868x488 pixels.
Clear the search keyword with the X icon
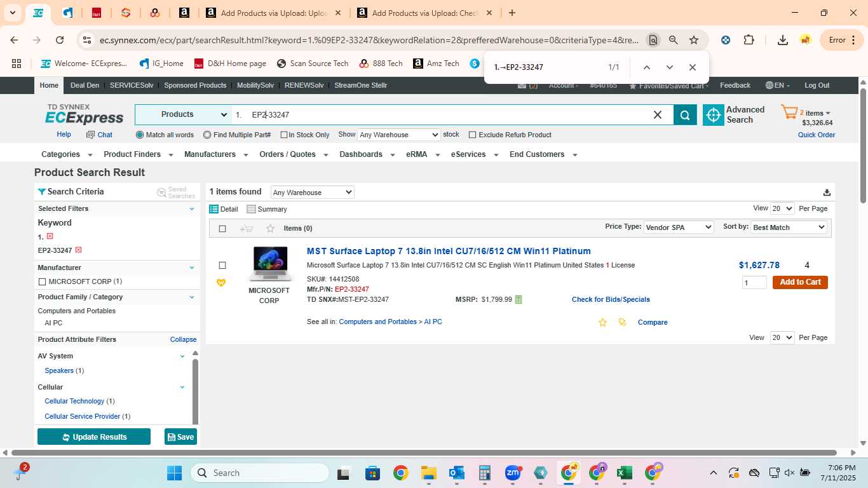click(658, 115)
